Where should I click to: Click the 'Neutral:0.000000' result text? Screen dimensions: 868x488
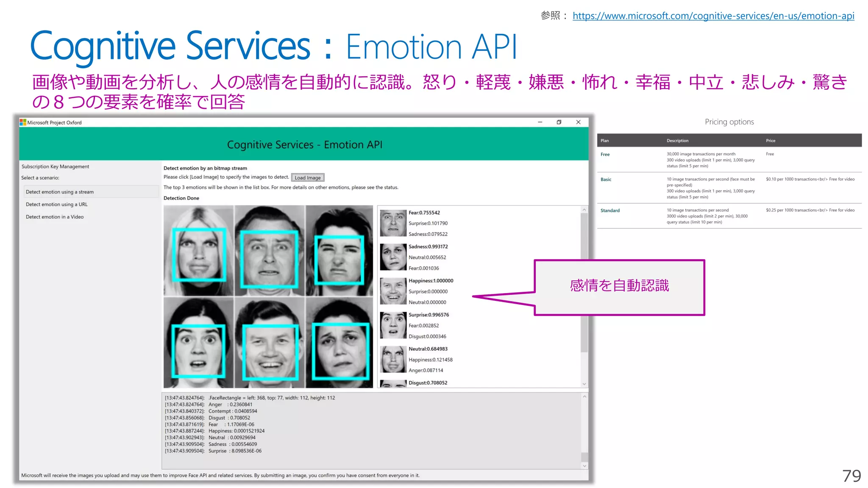coord(427,302)
